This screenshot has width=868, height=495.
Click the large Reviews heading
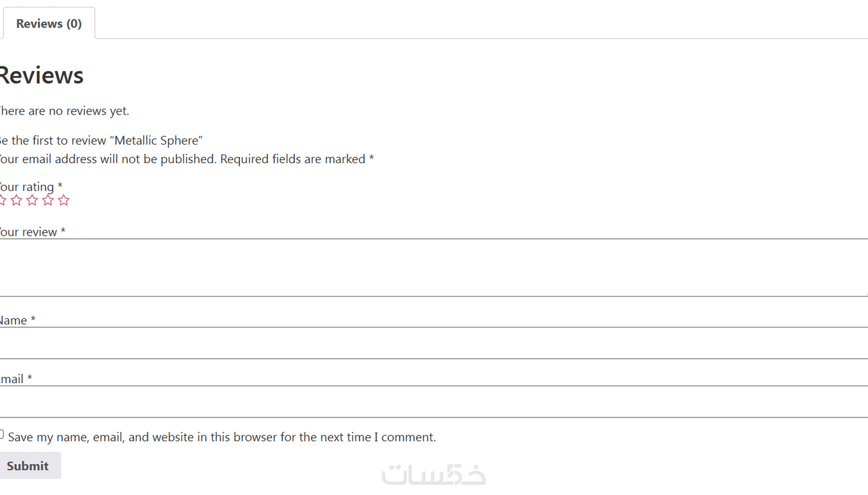(41, 76)
